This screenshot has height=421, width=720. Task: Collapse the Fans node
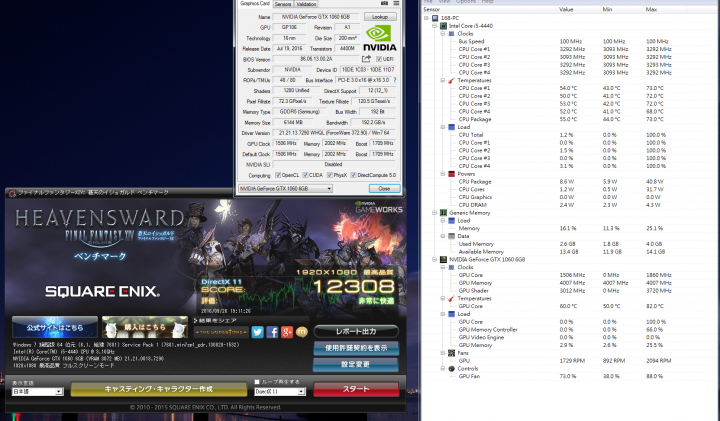[443, 353]
